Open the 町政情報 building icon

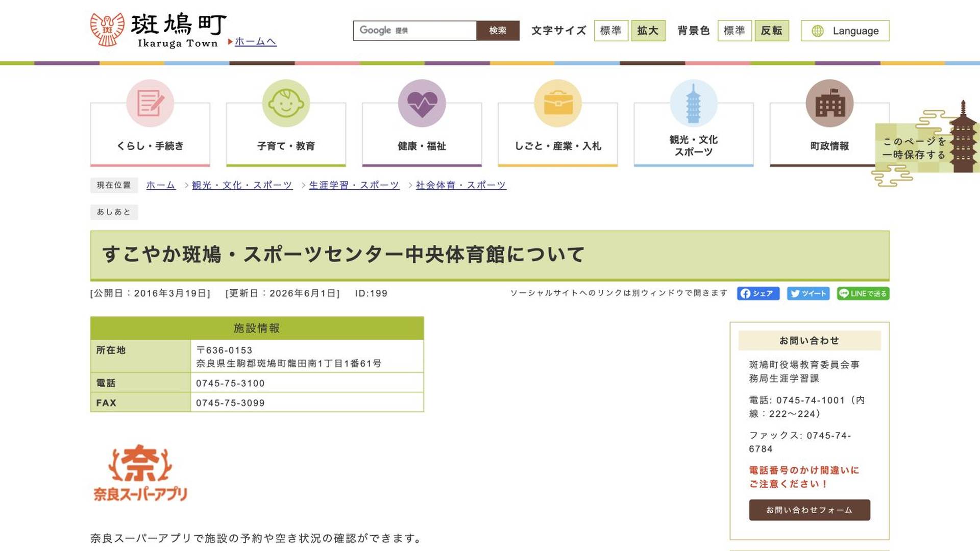pos(829,103)
